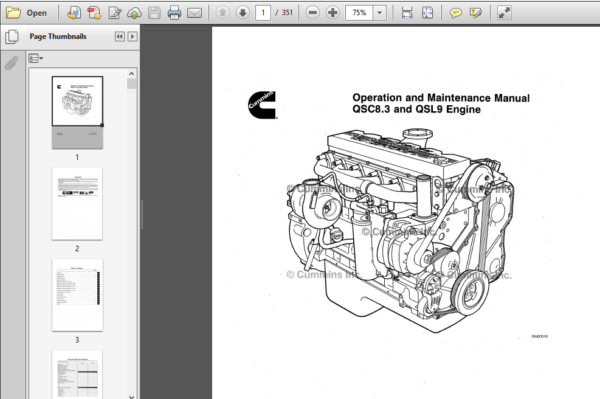
Task: Click the create PDF icon
Action: [94, 13]
